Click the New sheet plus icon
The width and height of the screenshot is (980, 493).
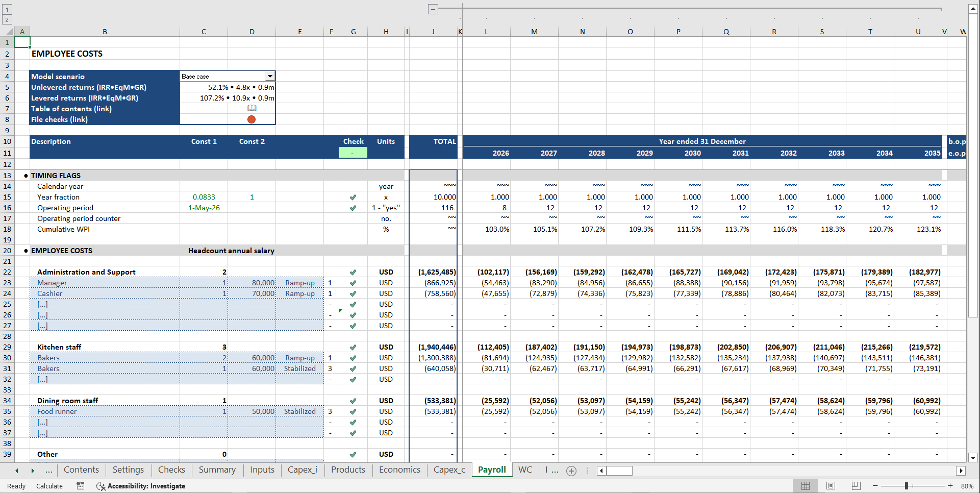point(571,471)
